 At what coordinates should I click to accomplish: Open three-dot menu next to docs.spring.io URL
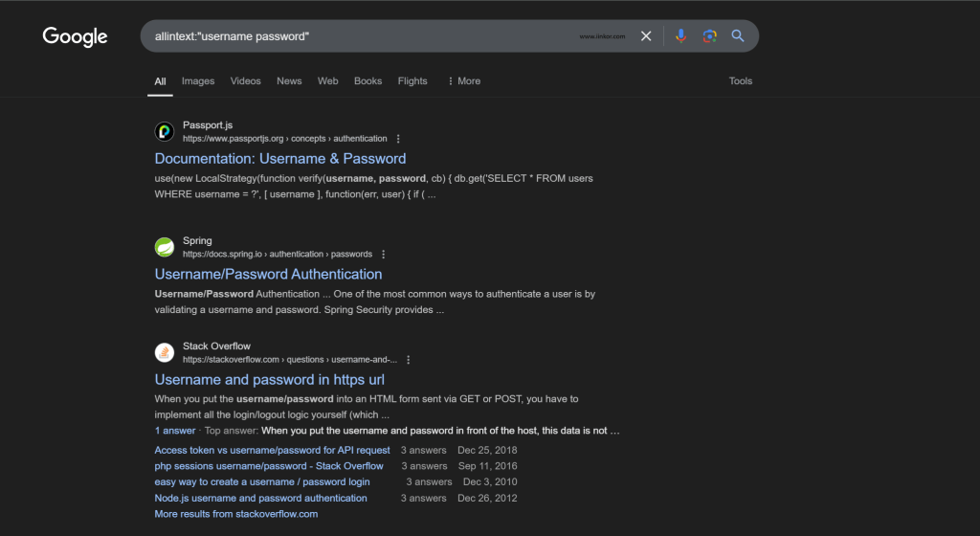(383, 255)
